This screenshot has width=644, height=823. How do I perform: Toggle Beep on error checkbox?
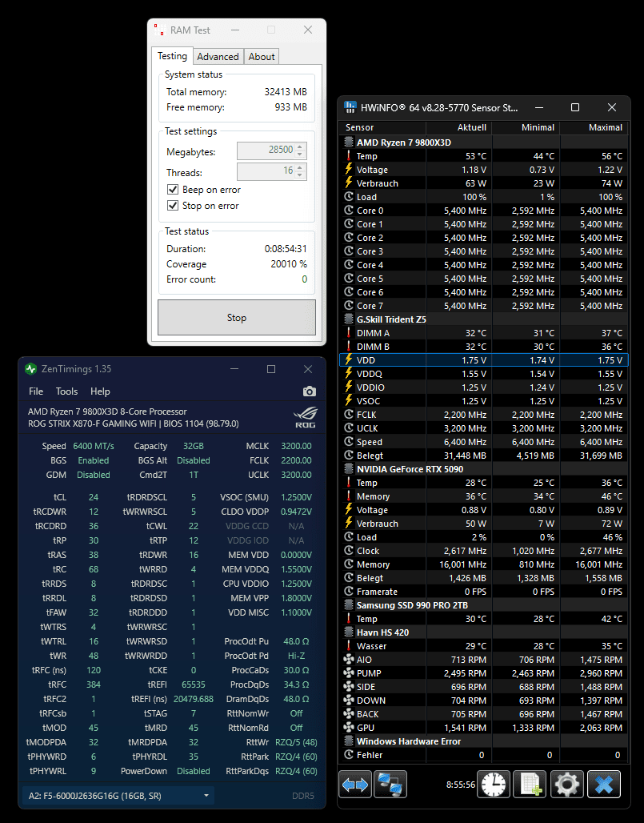point(173,190)
